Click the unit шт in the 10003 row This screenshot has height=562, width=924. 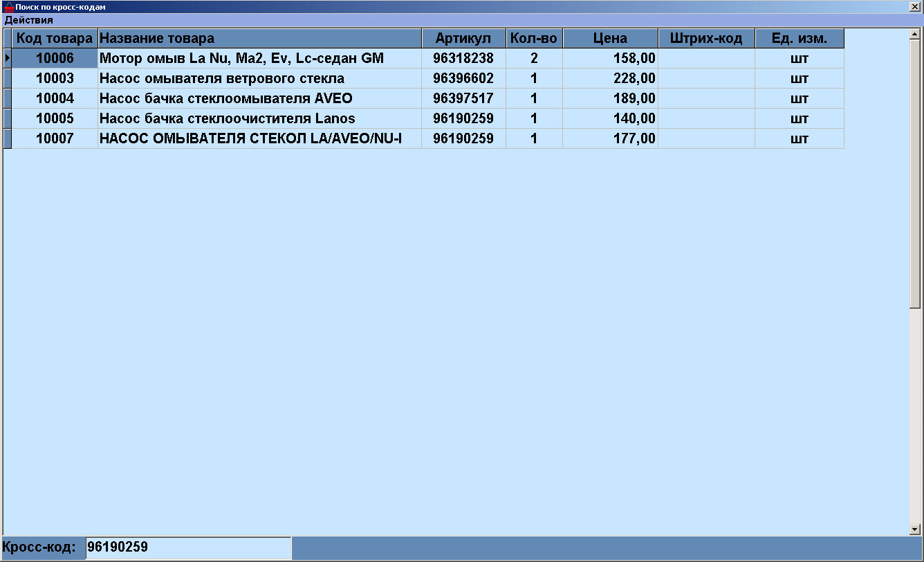coord(800,79)
